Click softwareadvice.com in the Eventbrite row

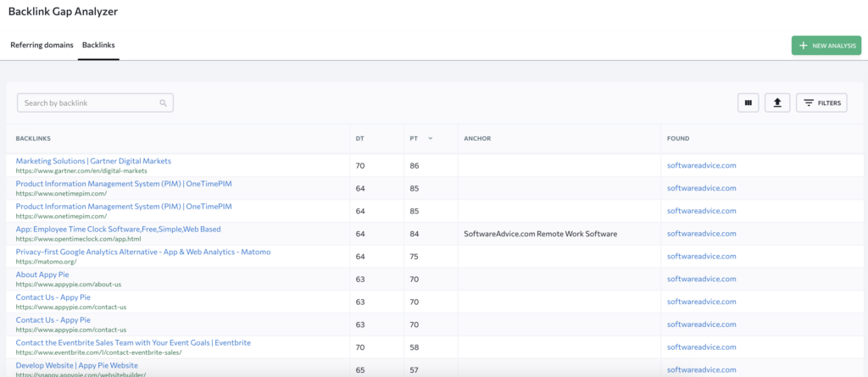coord(701,347)
